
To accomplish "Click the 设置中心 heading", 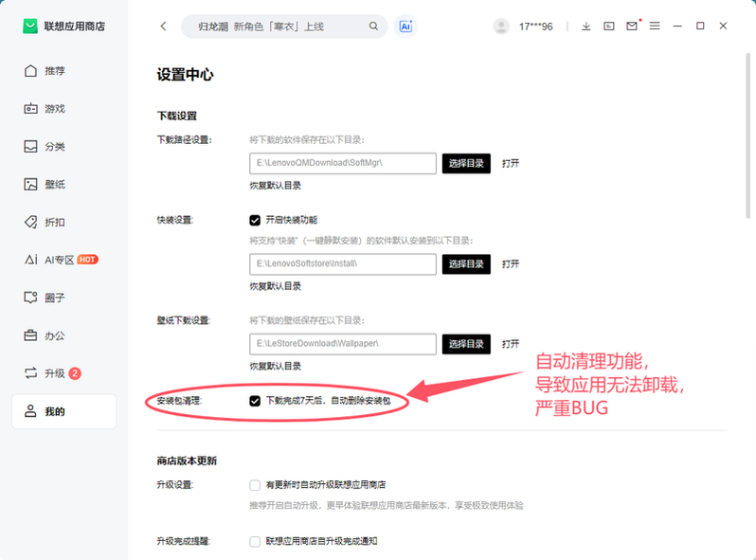I will point(185,75).
